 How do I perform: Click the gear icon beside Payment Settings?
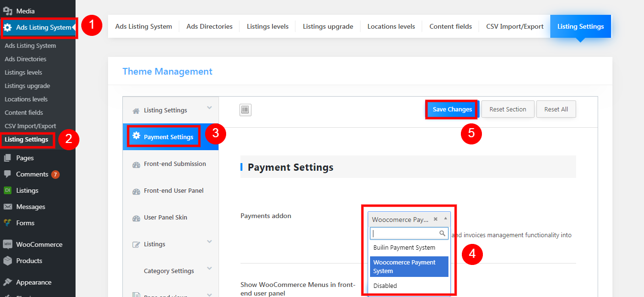136,136
